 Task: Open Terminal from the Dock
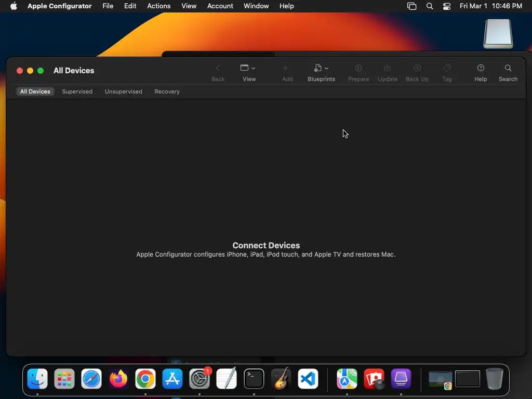(254, 379)
